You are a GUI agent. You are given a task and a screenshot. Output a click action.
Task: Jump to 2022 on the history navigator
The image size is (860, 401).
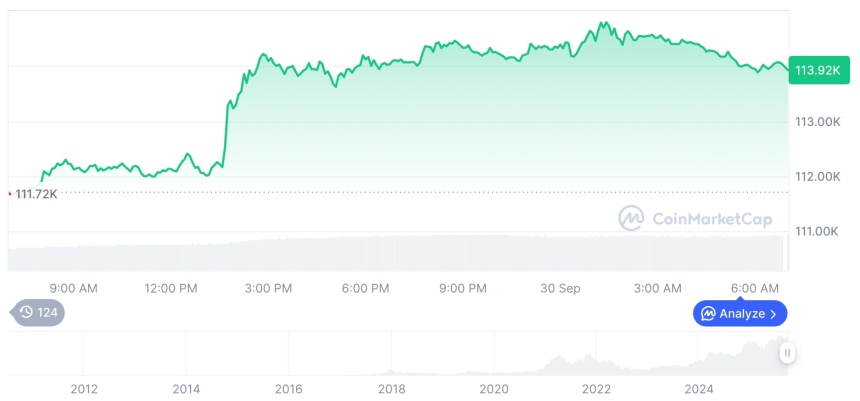tap(596, 389)
